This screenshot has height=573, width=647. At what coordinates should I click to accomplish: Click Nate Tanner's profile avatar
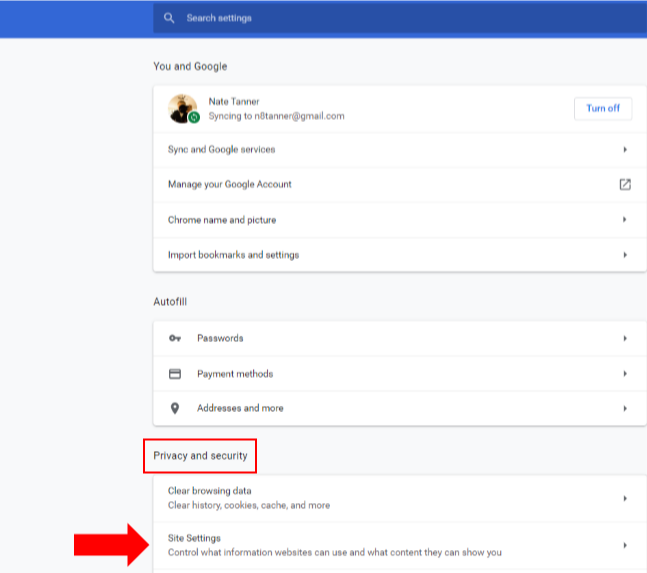point(182,108)
